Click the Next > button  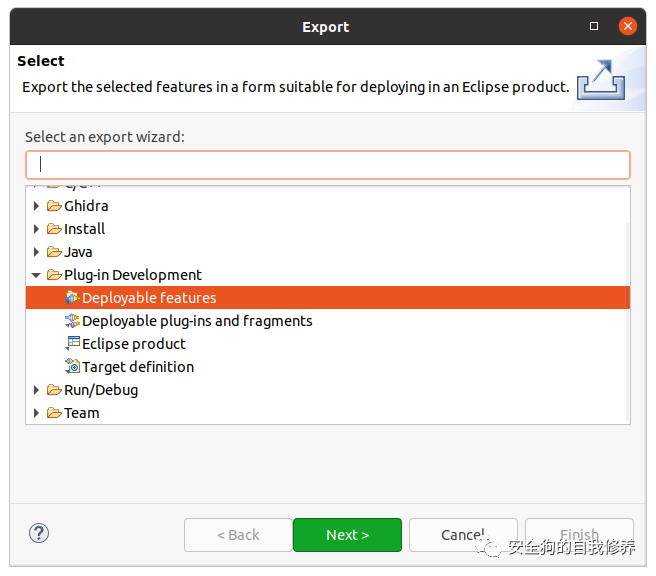(x=347, y=535)
